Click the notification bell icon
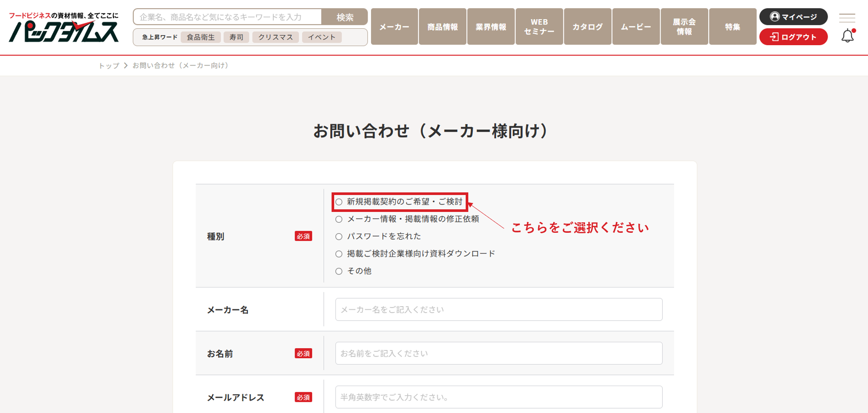 [847, 36]
